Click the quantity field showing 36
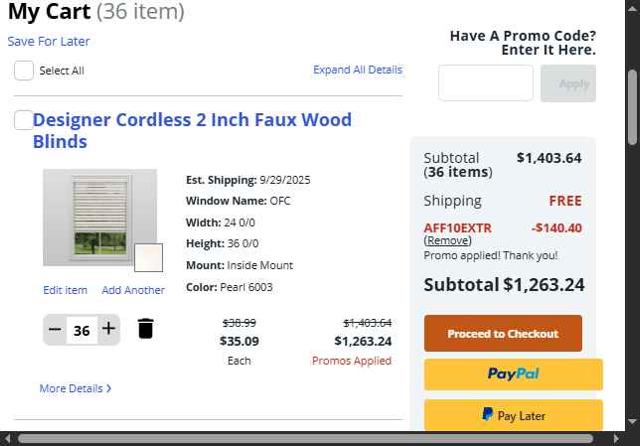640x446 pixels. tap(82, 330)
